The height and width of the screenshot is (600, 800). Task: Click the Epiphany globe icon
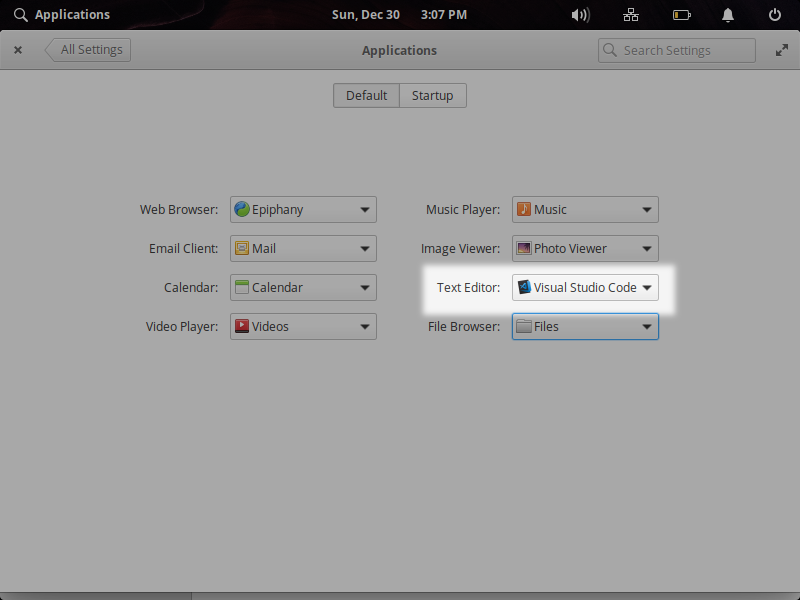pyautogui.click(x=242, y=209)
